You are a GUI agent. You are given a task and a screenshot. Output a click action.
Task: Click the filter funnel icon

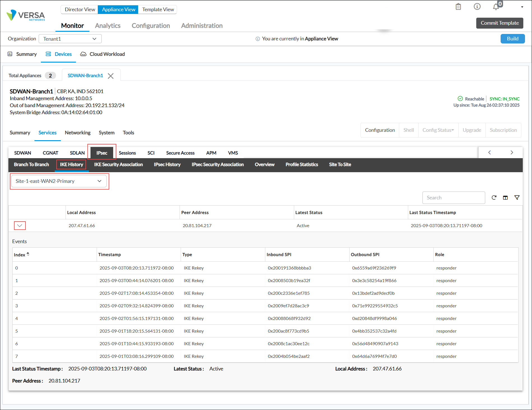pyautogui.click(x=517, y=198)
